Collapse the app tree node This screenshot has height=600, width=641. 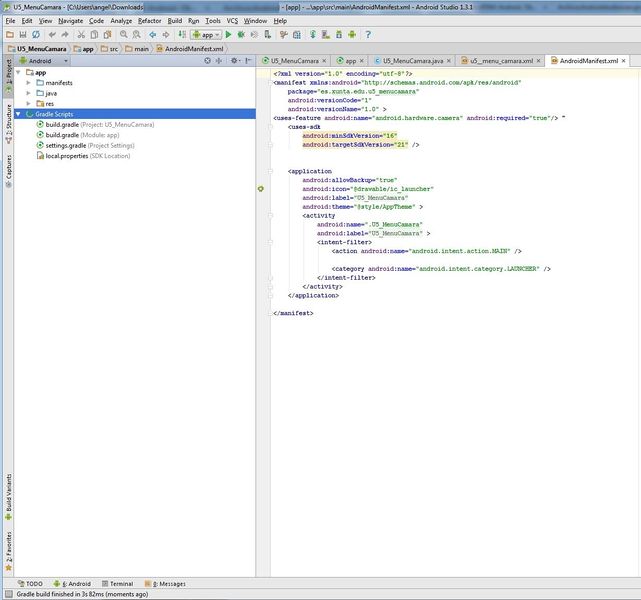click(x=18, y=72)
